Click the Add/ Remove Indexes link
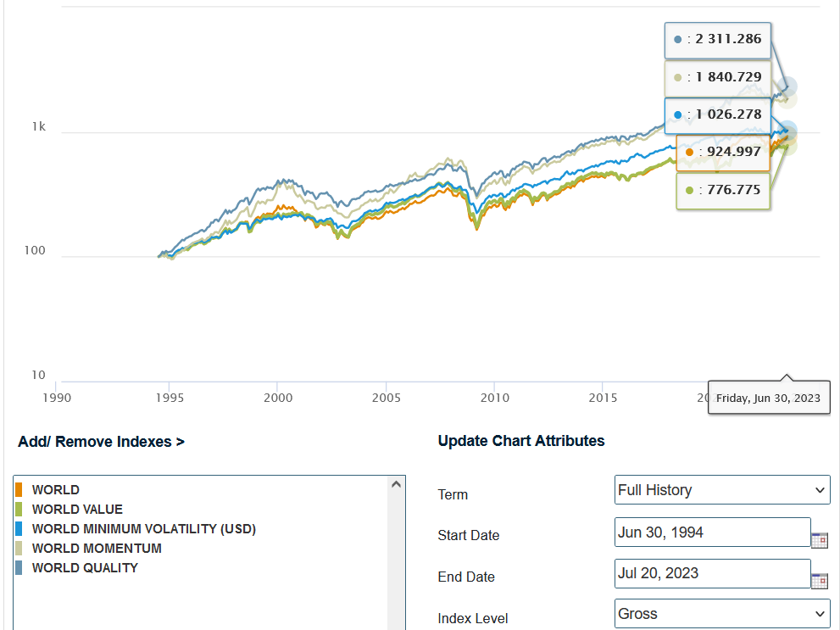This screenshot has width=840, height=630. click(101, 442)
